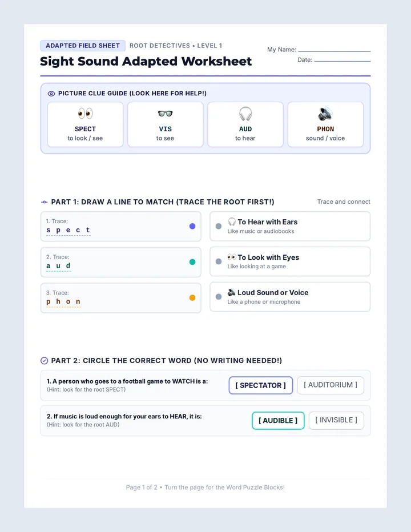Click the eye icon beside Picture Clue Guide

[x=51, y=94]
